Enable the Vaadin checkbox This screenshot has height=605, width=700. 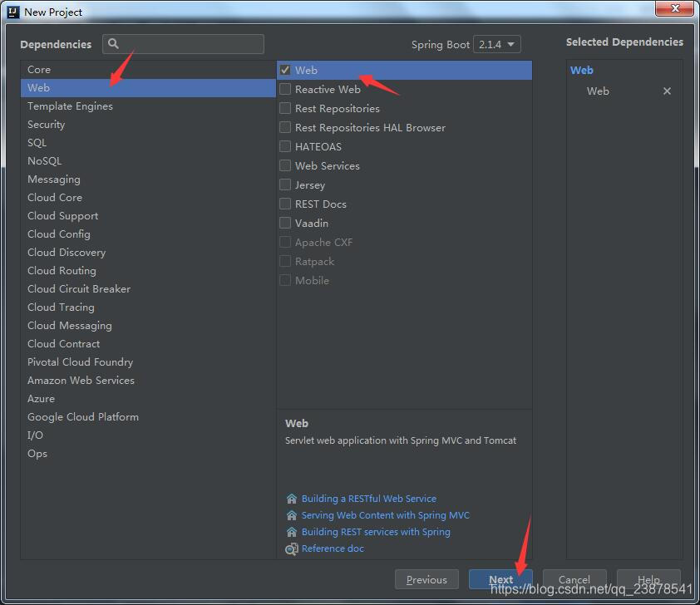pos(285,223)
